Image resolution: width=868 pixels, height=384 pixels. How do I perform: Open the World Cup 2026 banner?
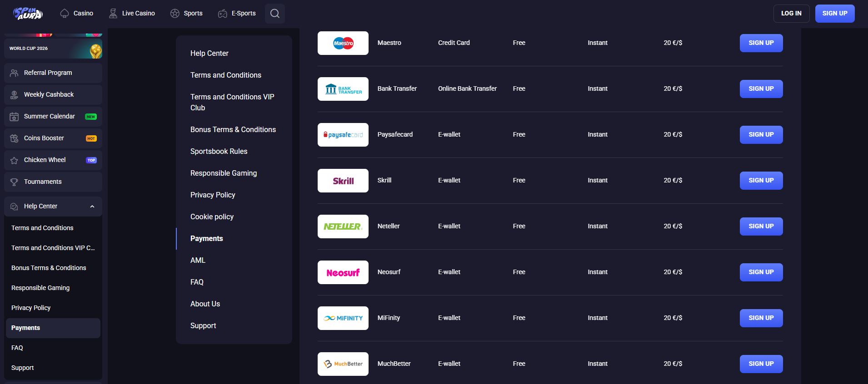pyautogui.click(x=53, y=49)
